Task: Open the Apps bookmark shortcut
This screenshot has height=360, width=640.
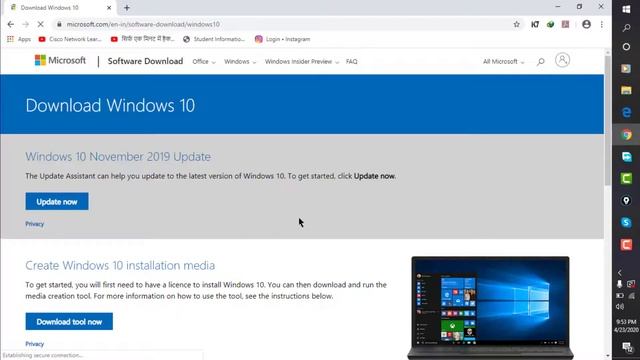Action: (x=19, y=39)
